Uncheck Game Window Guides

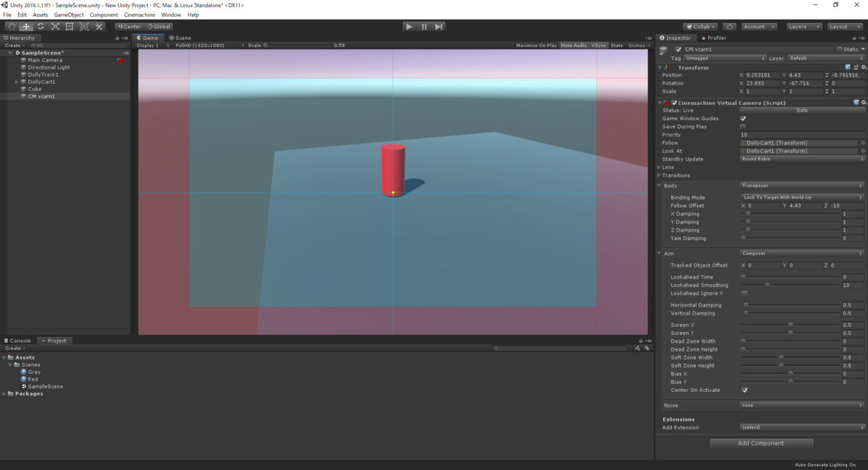(x=743, y=119)
